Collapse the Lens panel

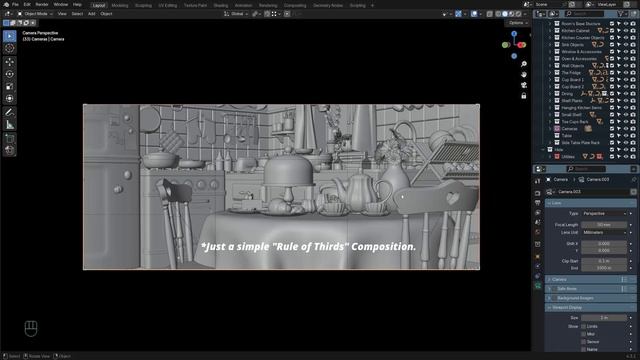click(590, 203)
